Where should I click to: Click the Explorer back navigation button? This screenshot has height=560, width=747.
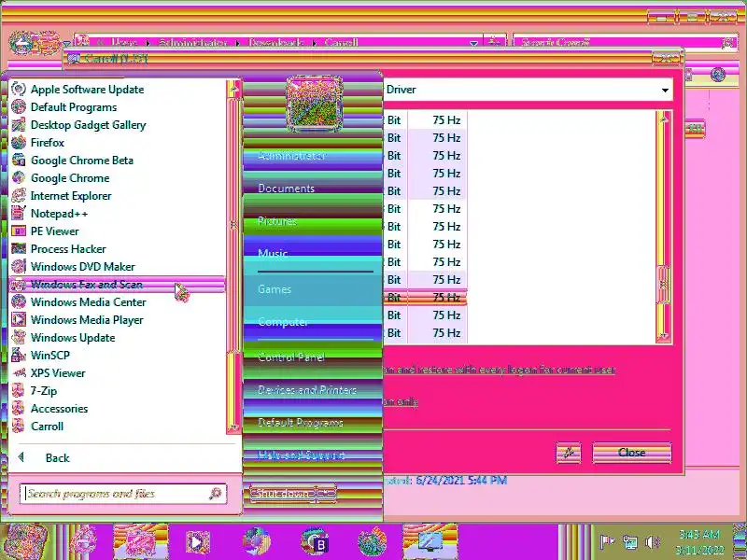click(21, 43)
